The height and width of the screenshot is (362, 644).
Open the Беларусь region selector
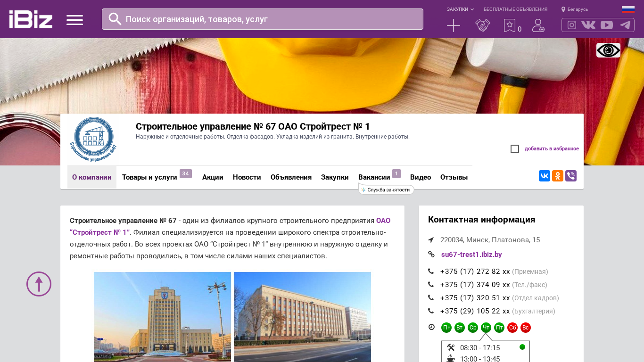tap(575, 9)
